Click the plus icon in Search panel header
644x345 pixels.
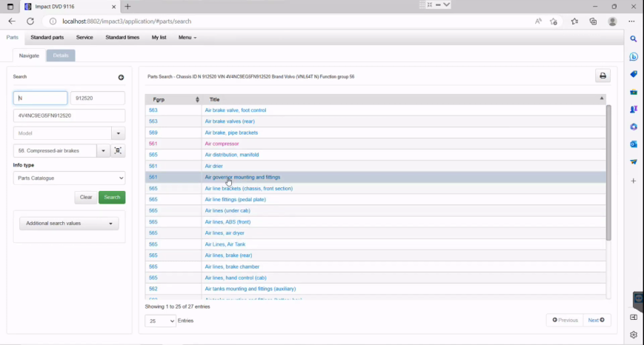tap(121, 77)
